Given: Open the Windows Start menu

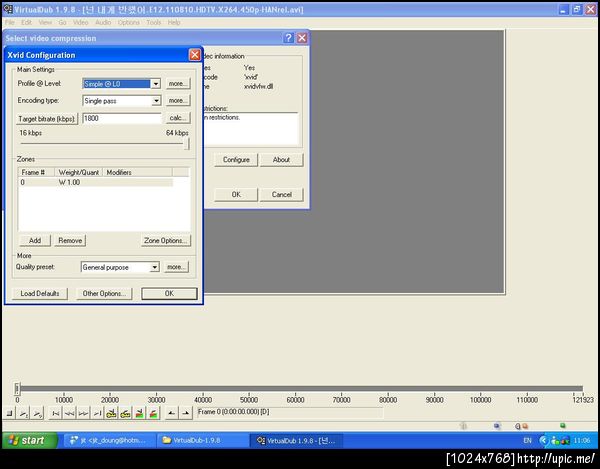Looking at the screenshot, I should (x=29, y=440).
